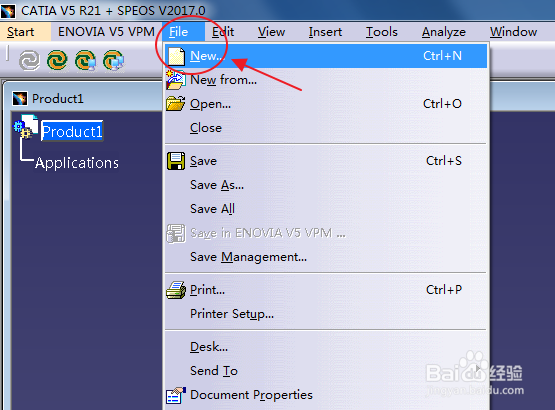Click the Document Properties icon

[176, 395]
